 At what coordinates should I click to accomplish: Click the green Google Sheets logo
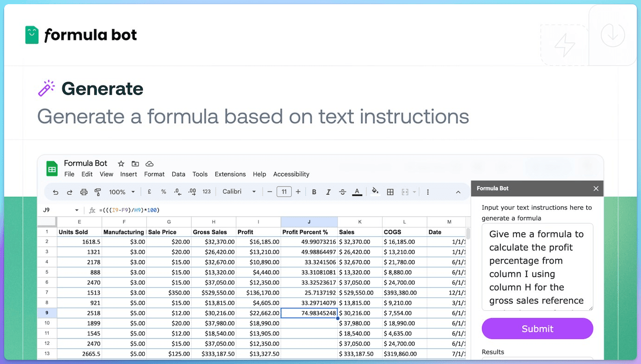tap(52, 169)
